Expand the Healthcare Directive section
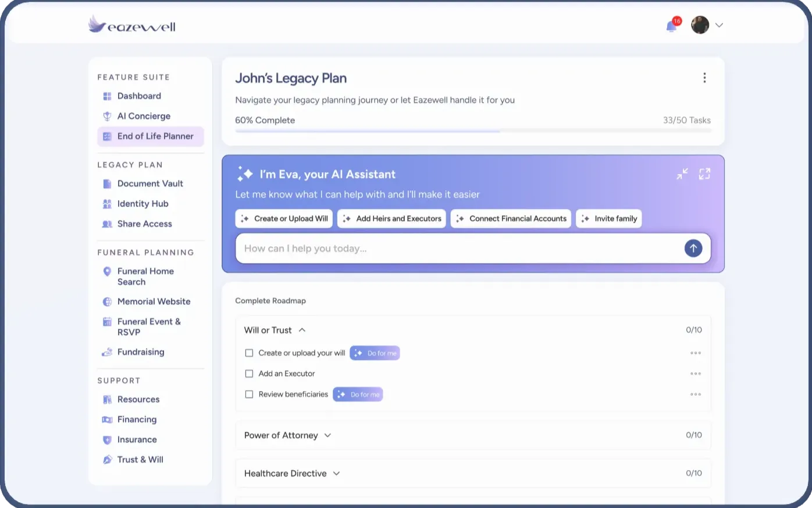Image resolution: width=812 pixels, height=508 pixels. (336, 473)
